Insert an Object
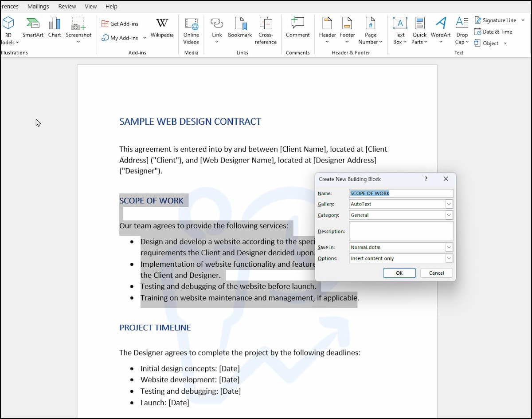Viewport: 532px width, 419px height. tap(486, 43)
